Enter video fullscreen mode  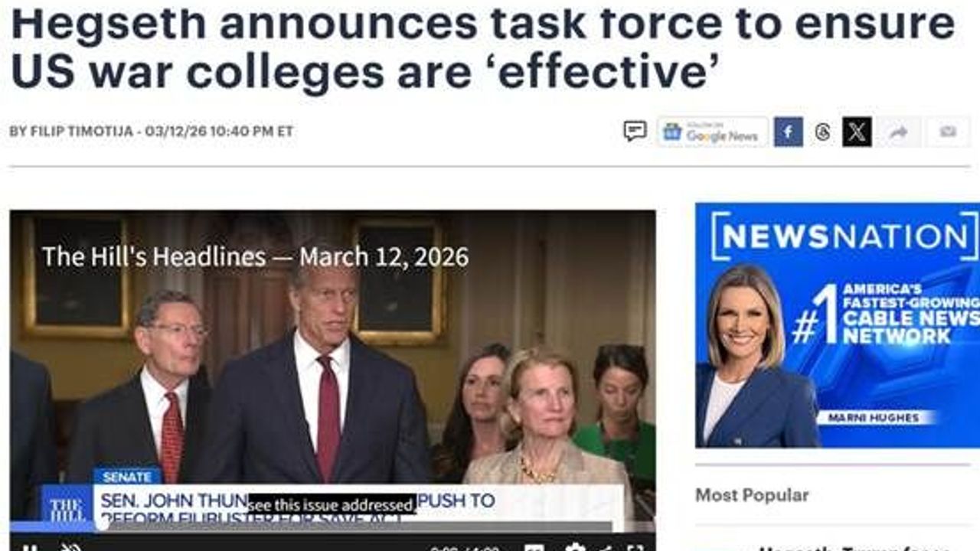pyautogui.click(x=635, y=548)
